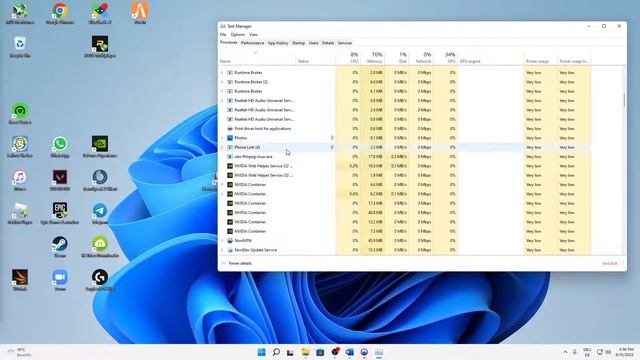Expand the NordSec Update Service group
640x360 pixels.
pos(222,250)
